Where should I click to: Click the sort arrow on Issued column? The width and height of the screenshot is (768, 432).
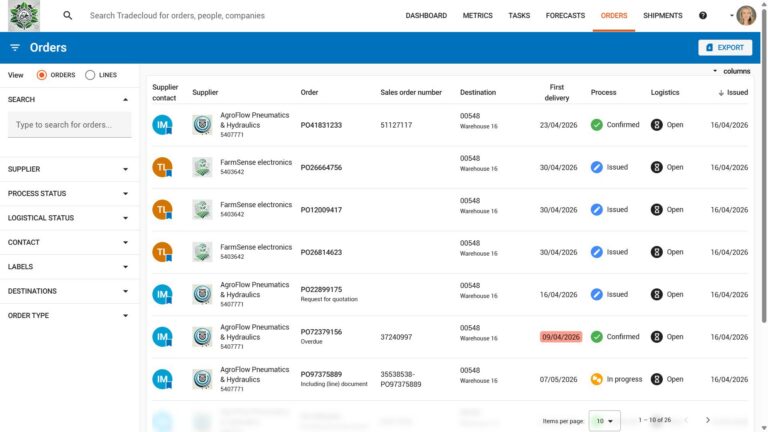(721, 93)
